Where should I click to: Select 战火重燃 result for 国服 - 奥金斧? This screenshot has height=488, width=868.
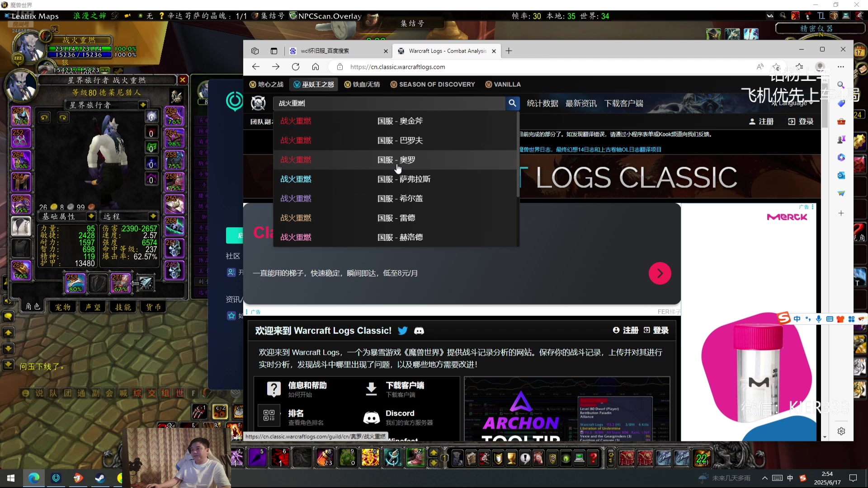tap(396, 121)
